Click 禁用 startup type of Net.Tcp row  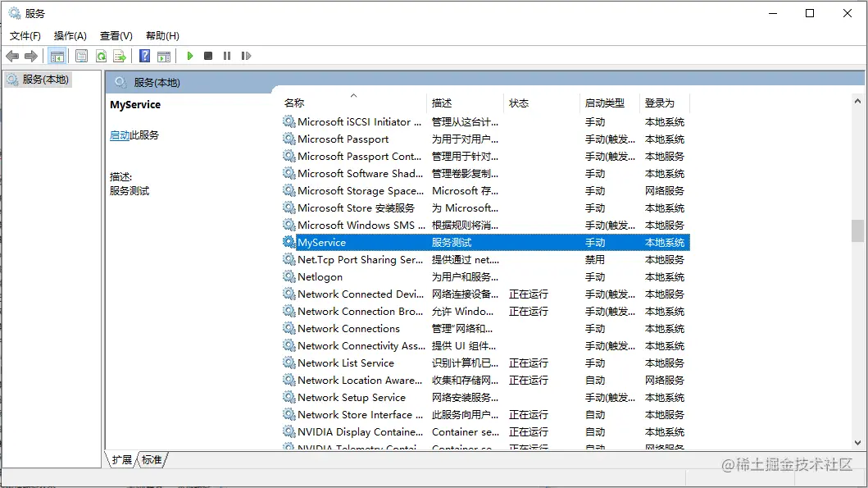(595, 259)
